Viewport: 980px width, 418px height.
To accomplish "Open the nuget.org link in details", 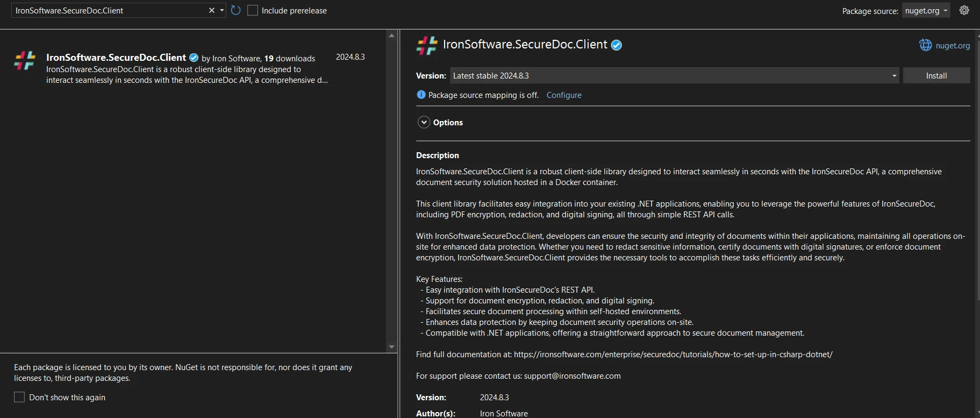I will tap(952, 46).
